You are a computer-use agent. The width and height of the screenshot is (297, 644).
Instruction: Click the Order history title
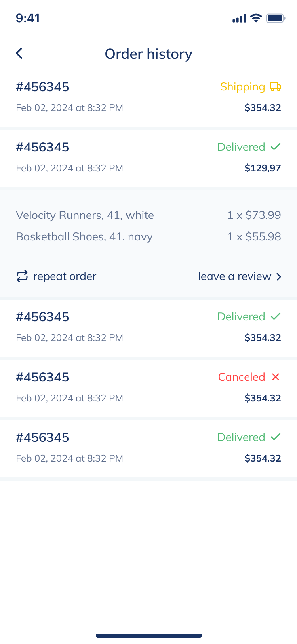[x=148, y=54]
